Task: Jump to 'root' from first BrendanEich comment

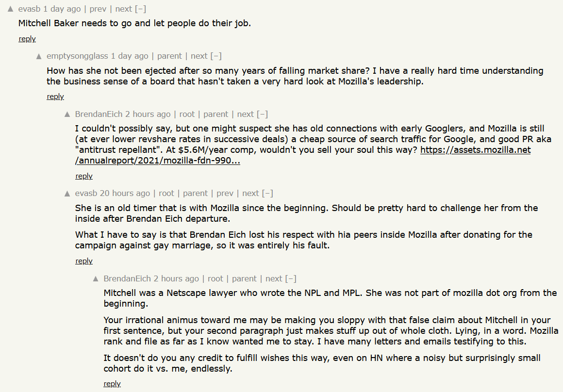Action: tap(187, 114)
